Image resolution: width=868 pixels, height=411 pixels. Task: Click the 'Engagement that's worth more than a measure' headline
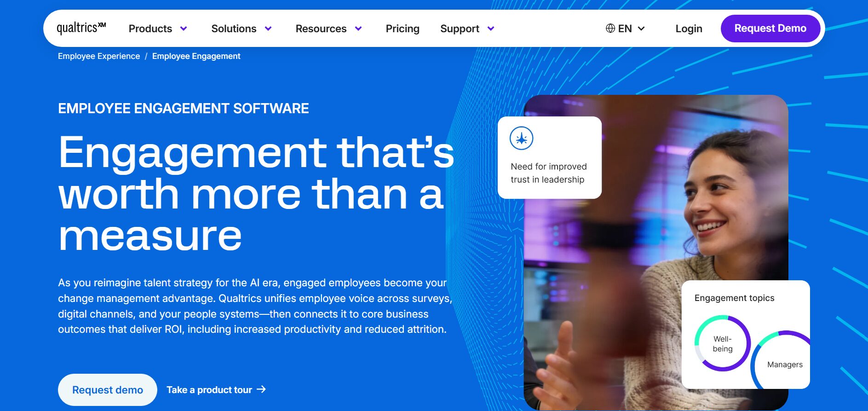coord(256,193)
